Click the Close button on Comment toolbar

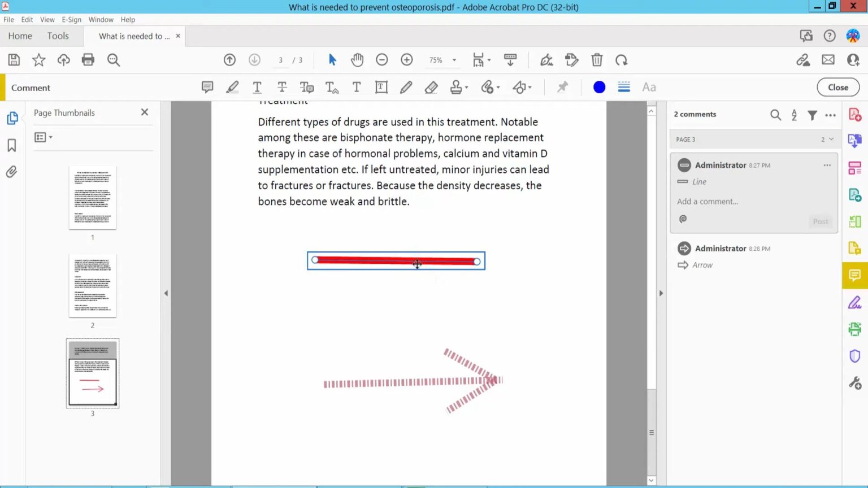coord(837,87)
